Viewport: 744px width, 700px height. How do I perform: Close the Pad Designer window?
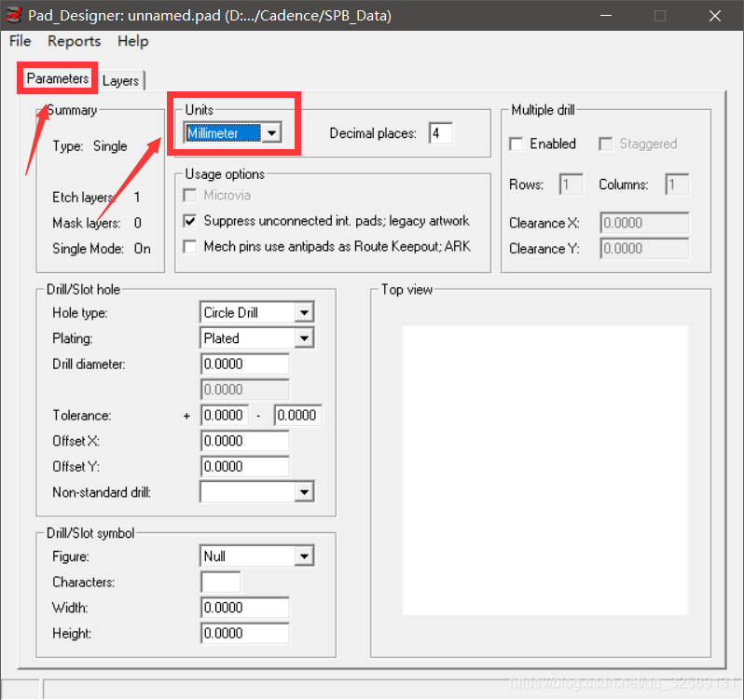714,16
